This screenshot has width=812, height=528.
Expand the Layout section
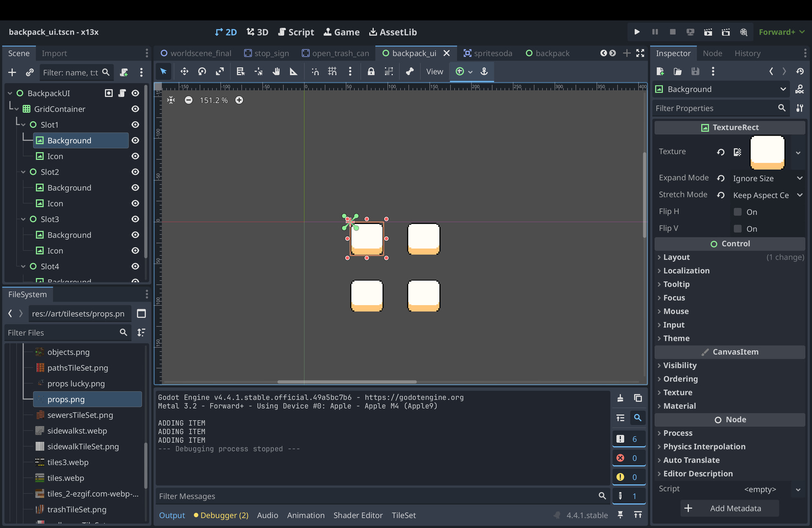(x=677, y=257)
